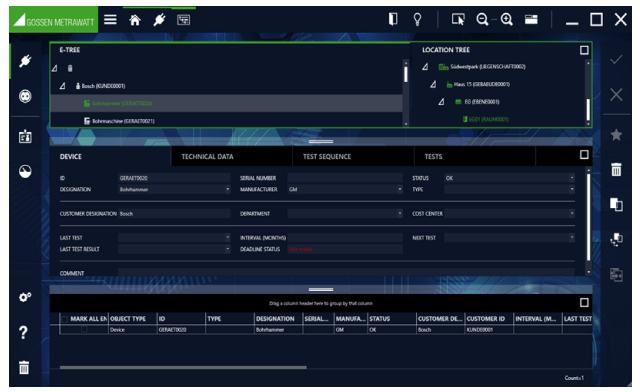Click the star favorite icon in right sidebar
Viewport: 640px width, 392px height.
pyautogui.click(x=616, y=135)
